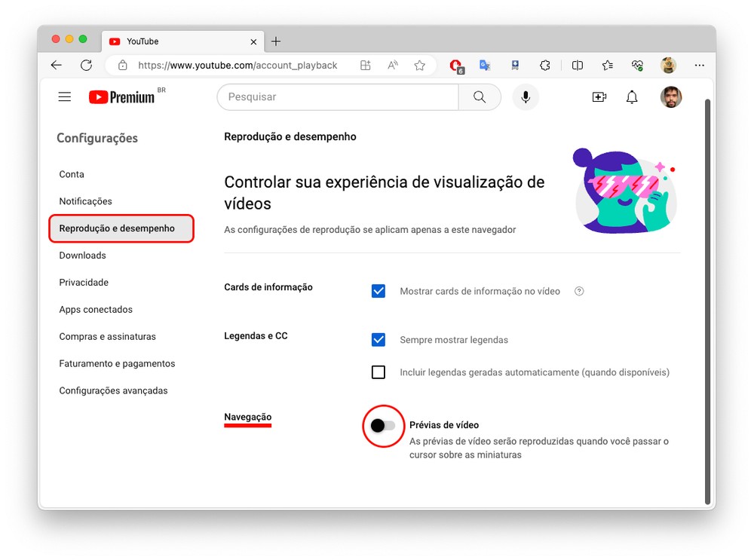Toggle split screen view
This screenshot has width=754, height=560.
click(x=578, y=66)
